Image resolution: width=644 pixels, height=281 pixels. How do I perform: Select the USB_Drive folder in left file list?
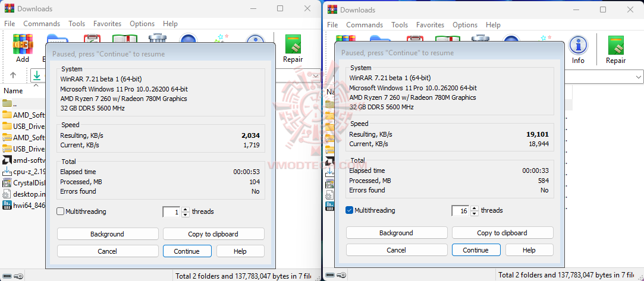[x=23, y=126]
